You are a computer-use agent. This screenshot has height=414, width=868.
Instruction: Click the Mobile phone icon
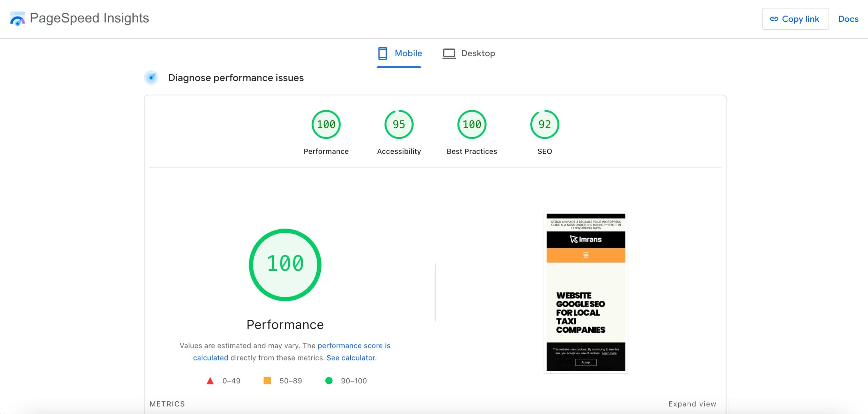click(x=382, y=54)
